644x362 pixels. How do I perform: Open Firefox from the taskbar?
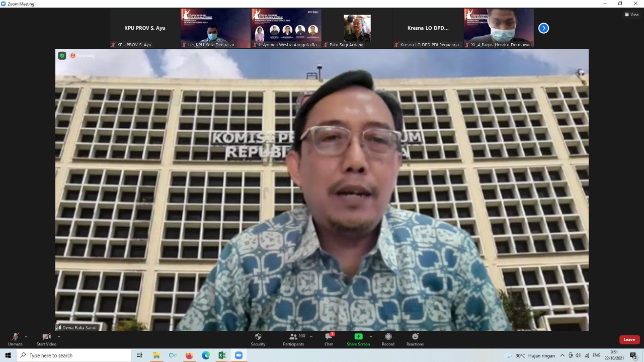pos(189,355)
